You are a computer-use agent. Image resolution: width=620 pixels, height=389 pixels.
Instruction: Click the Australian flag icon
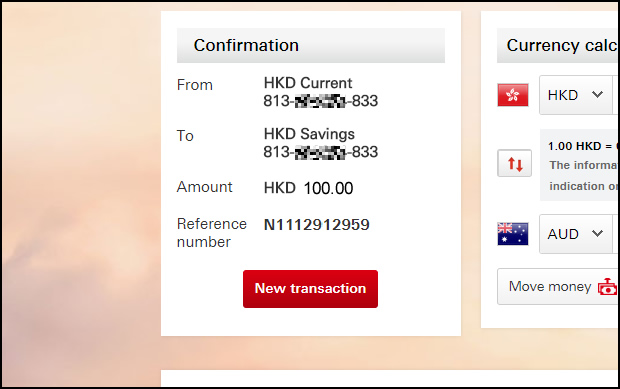(x=513, y=234)
